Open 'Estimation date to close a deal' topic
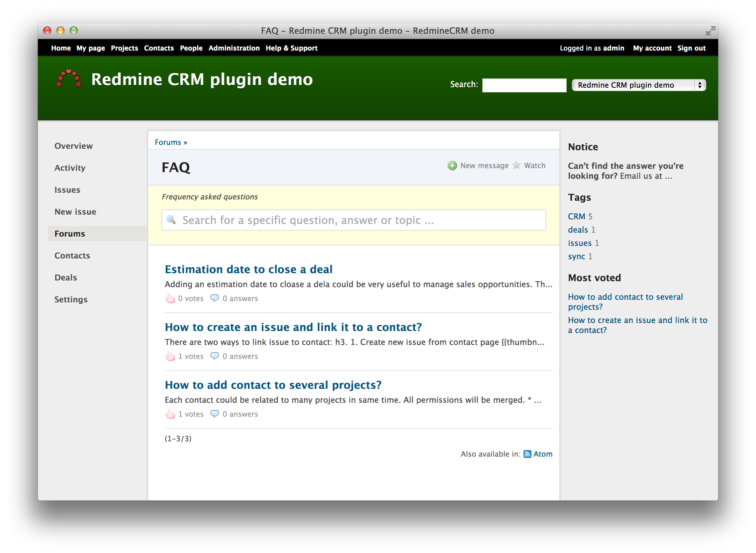The image size is (756, 553). tap(248, 270)
